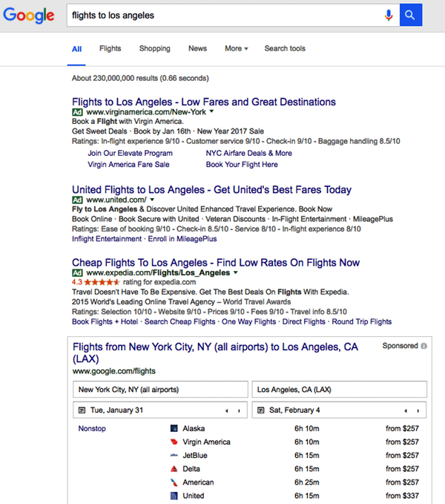Click American flight duration 6h 25m
445x504 pixels.
(306, 482)
